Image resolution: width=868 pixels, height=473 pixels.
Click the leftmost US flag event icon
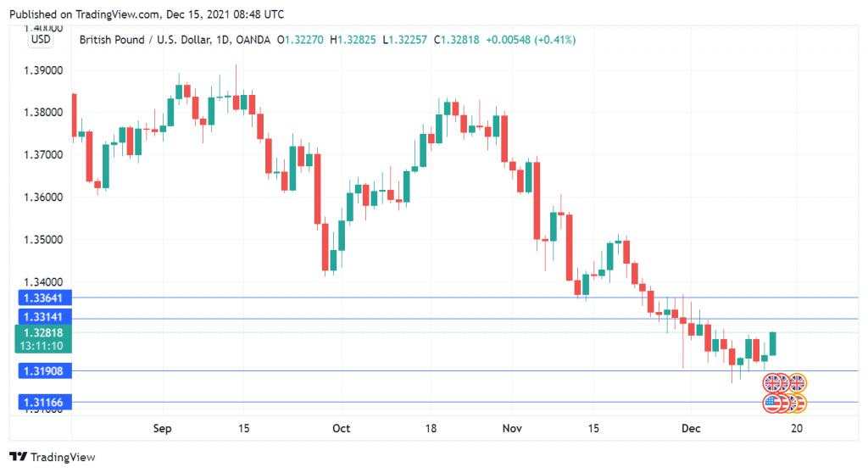click(x=771, y=403)
